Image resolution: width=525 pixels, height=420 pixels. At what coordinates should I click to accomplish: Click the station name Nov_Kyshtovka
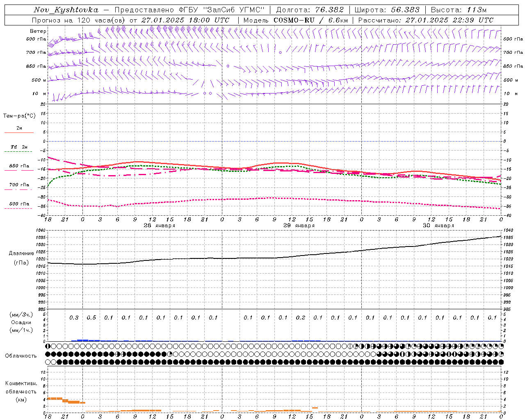pos(66,10)
